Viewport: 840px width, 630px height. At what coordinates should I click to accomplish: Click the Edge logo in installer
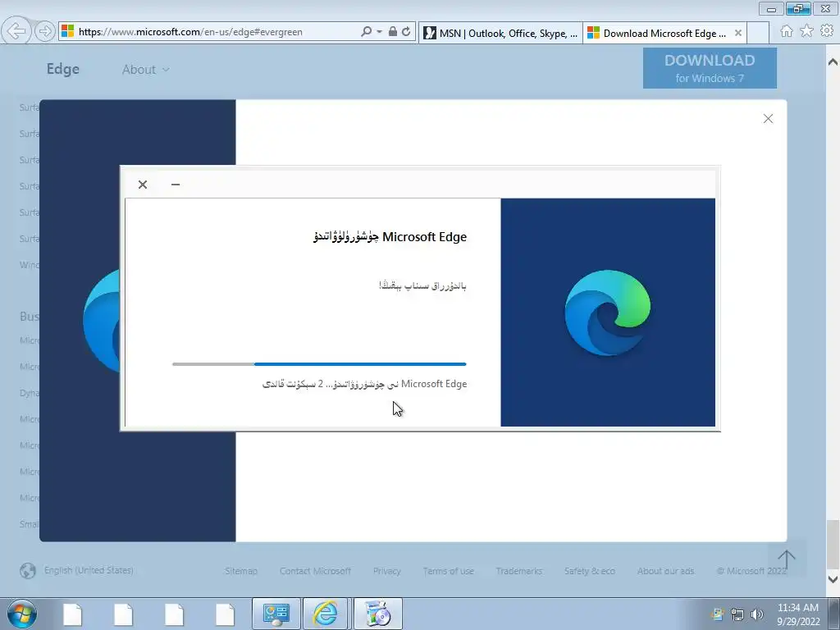coord(608,313)
